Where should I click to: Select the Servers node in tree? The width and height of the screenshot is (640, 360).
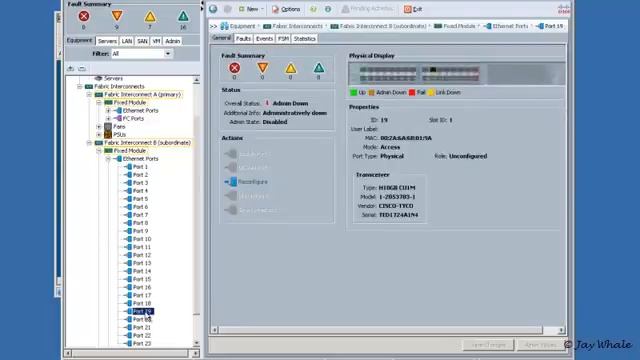click(113, 78)
